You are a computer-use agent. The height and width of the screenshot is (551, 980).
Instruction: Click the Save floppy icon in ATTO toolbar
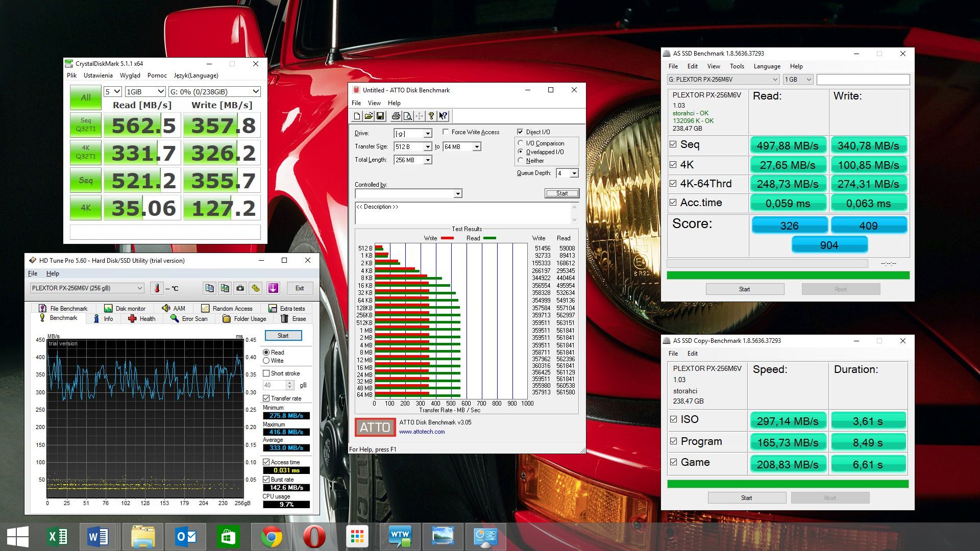(x=380, y=116)
